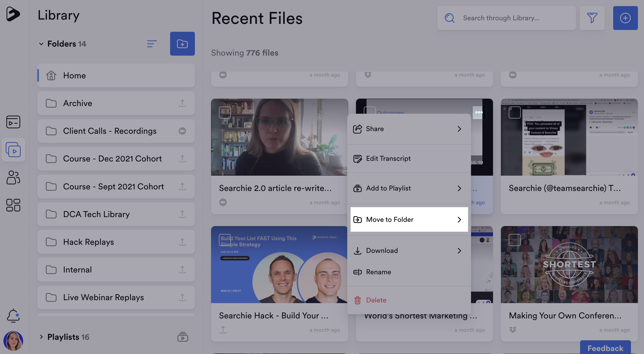Choose Download from the context menu
Image resolution: width=644 pixels, height=354 pixels.
[x=409, y=250]
